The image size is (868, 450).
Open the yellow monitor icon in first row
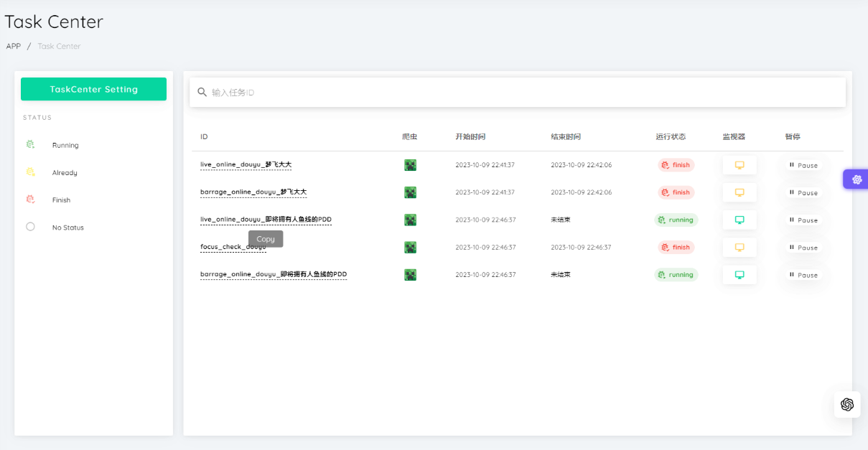tap(739, 165)
